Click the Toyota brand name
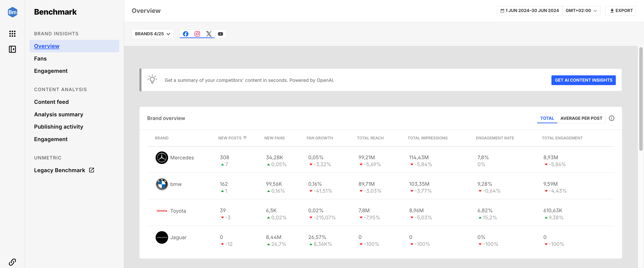644x268 pixels. [x=178, y=211]
